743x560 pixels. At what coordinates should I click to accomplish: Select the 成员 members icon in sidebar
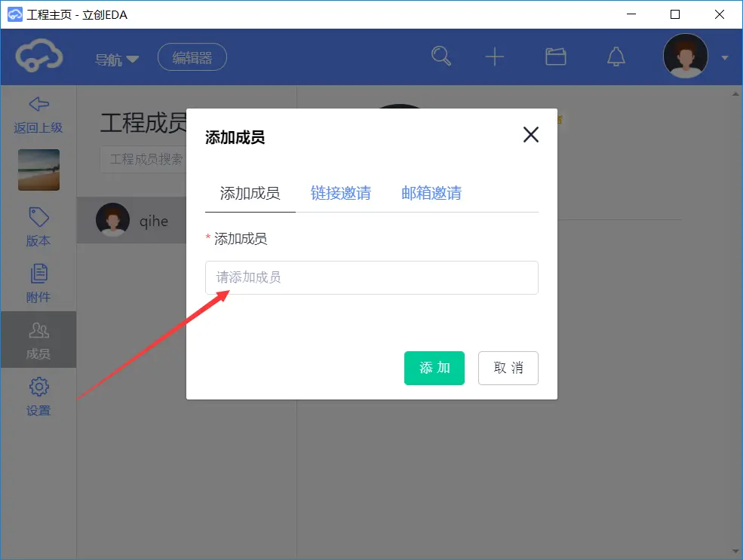(x=38, y=330)
